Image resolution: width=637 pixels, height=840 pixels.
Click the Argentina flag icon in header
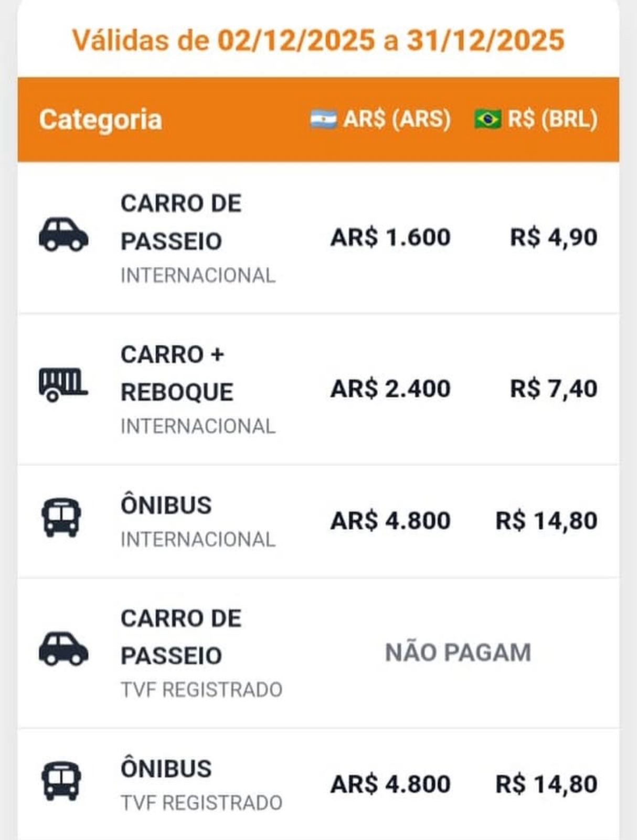[x=323, y=120]
